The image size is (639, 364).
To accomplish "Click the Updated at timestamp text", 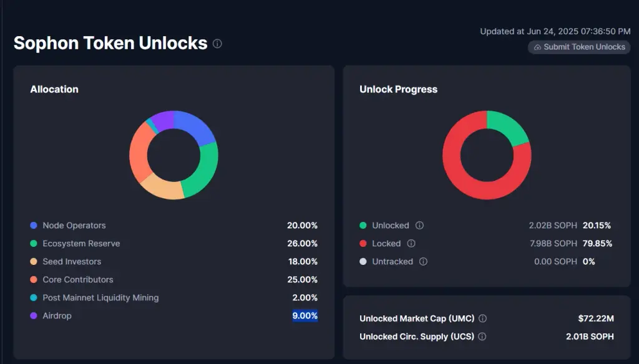I will point(555,31).
